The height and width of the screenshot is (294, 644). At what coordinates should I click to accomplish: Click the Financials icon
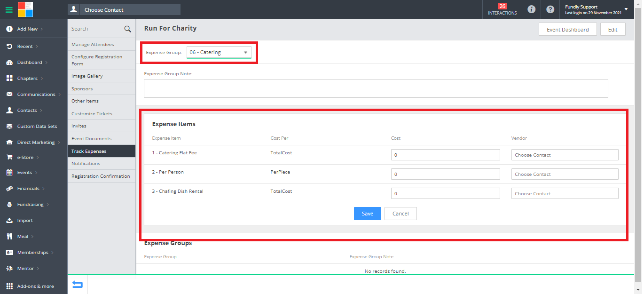[x=9, y=189]
